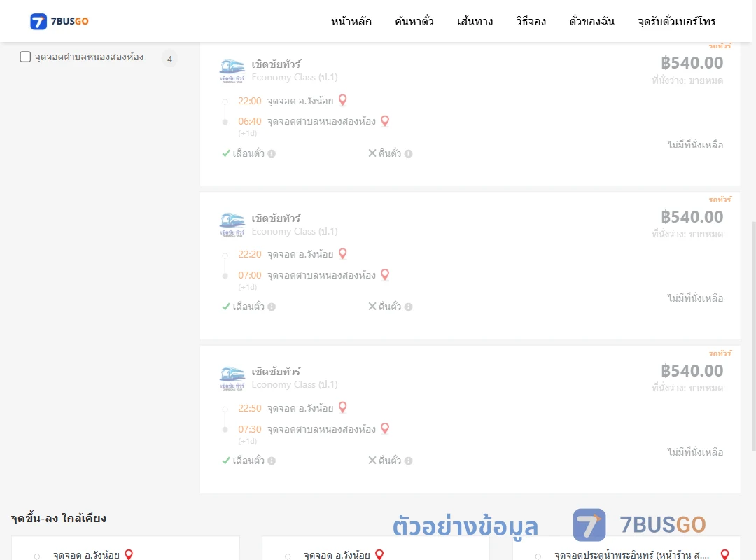Viewport: 756px width, 560px height.
Task: Click map pin beside 07:30 arrival stop
Action: tap(385, 428)
